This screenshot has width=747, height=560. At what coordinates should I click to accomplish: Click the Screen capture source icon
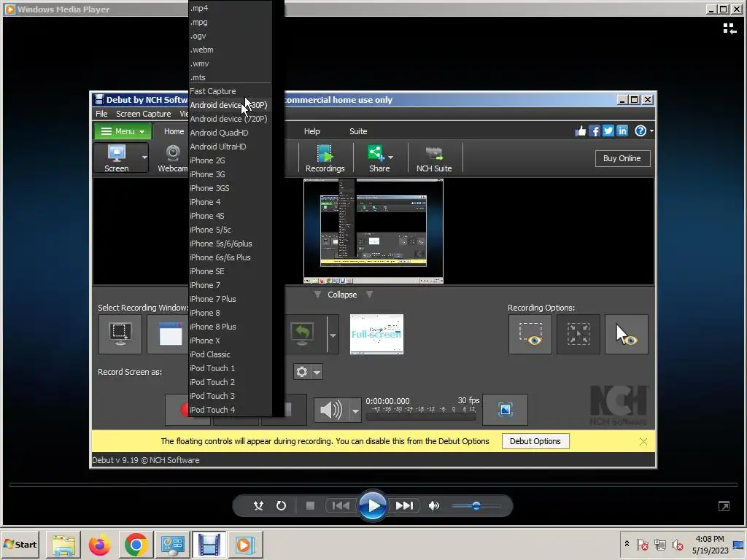click(x=117, y=157)
